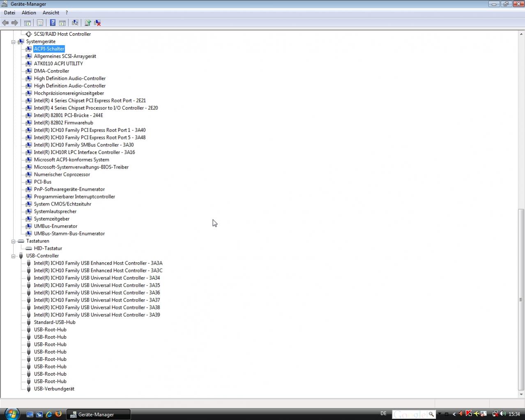Image resolution: width=525 pixels, height=420 pixels.
Task: Click the SCSI/RAID Host Controller device icon
Action: click(28, 34)
